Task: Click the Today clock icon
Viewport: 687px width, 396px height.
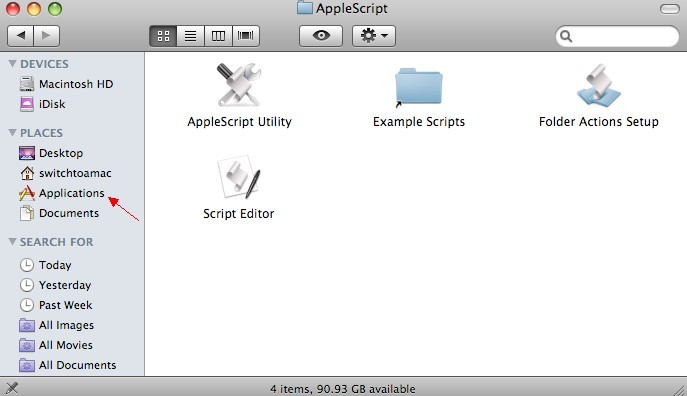Action: click(x=27, y=265)
